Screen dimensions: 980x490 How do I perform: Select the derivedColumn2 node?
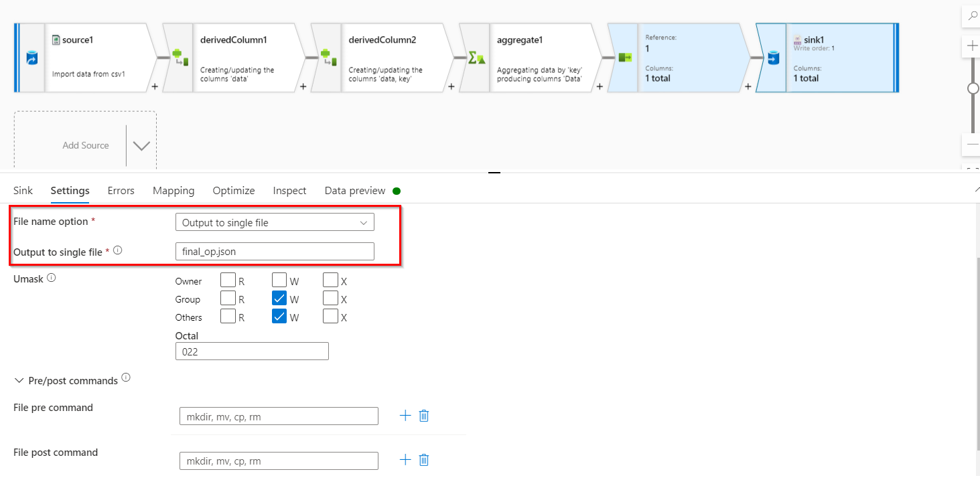click(381, 58)
